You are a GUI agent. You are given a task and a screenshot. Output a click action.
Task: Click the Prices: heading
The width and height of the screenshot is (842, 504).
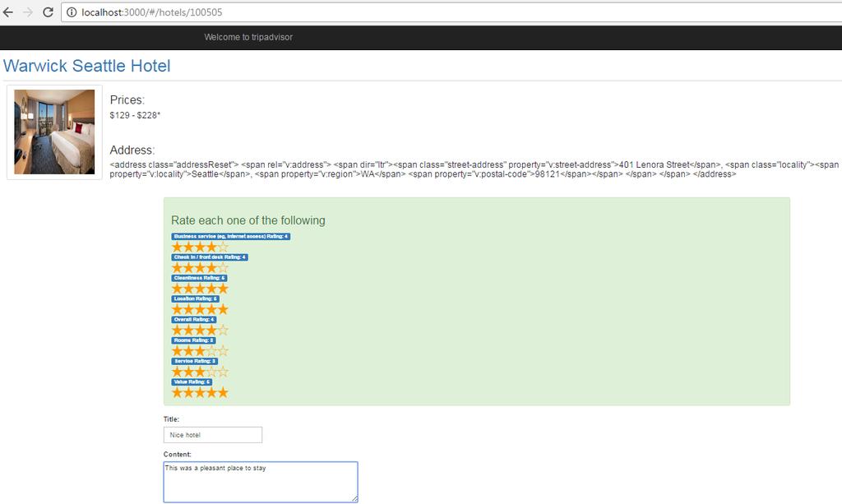coord(127,99)
